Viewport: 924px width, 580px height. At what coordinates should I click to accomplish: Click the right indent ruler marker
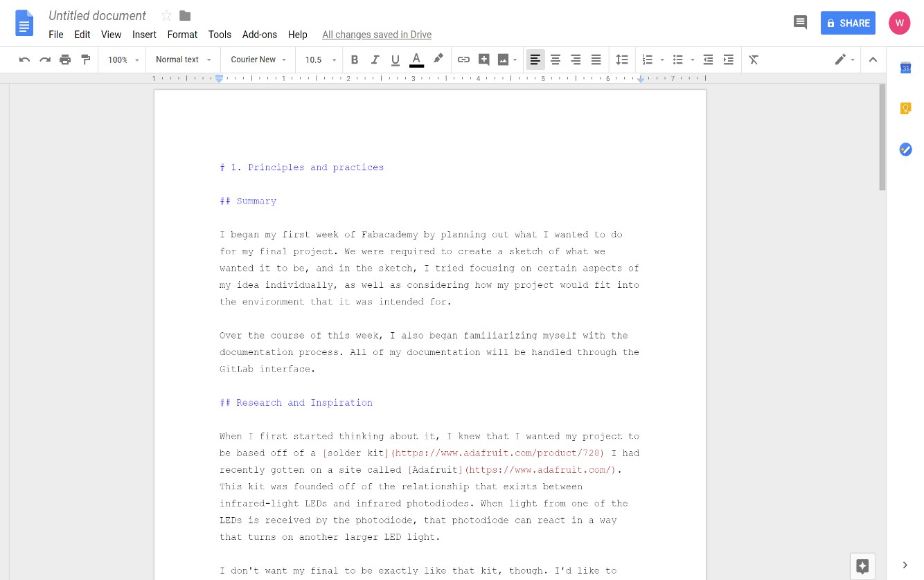[x=641, y=80]
